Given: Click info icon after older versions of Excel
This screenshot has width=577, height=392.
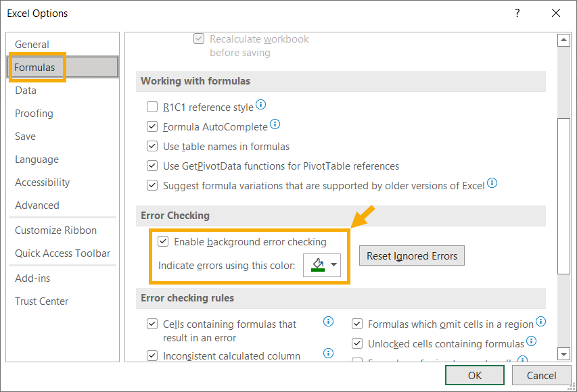Looking at the screenshot, I should [492, 182].
